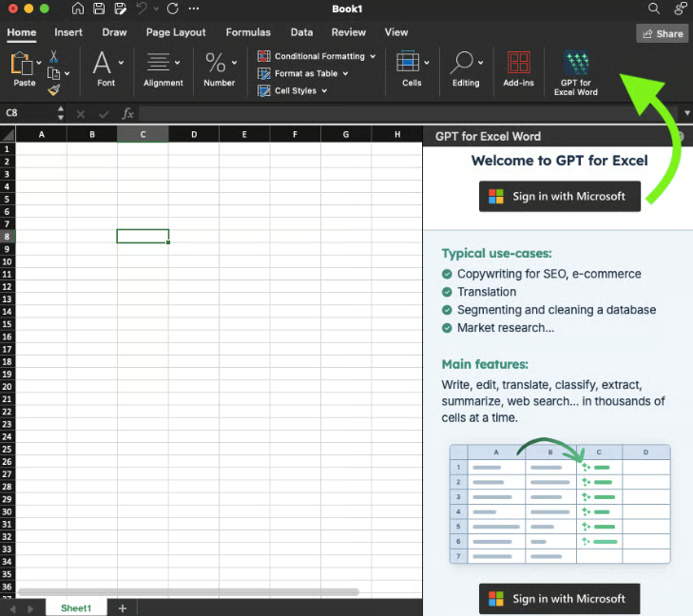Click the Search magnifier in title bar
The width and height of the screenshot is (693, 616).
(x=653, y=9)
